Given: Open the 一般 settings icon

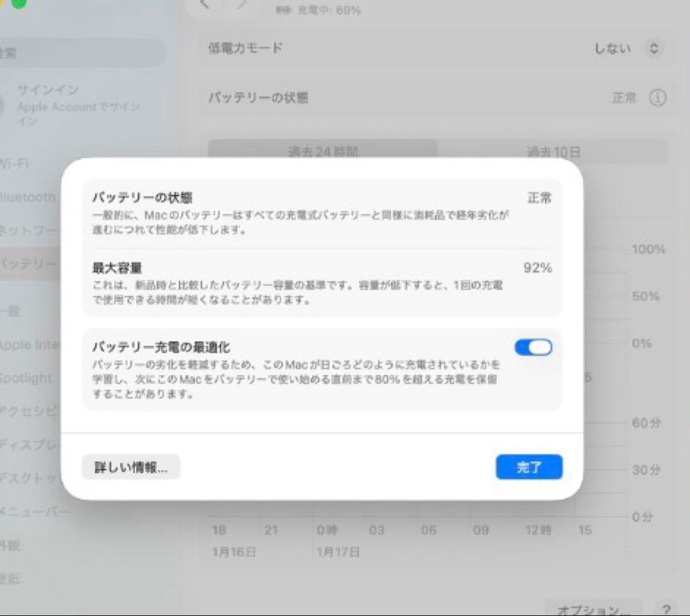Looking at the screenshot, I should 16,312.
